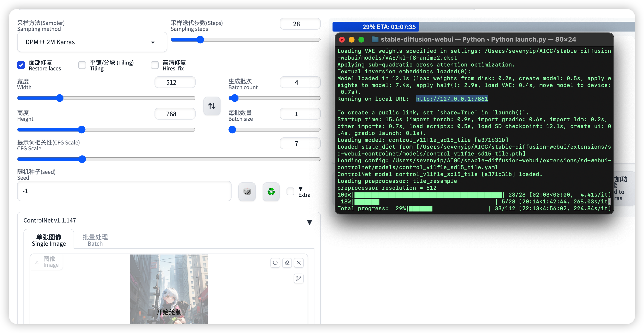Click the sketch/edit pen icon on the image

299,278
